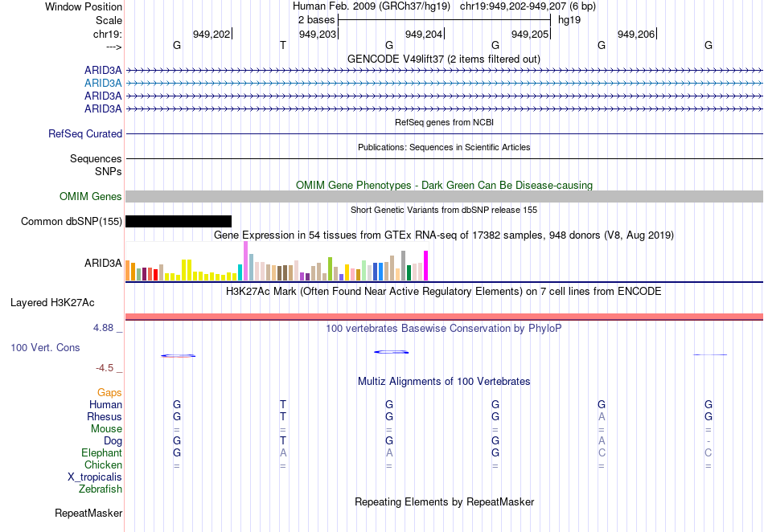Click 'Publications: Sequences in Scientific Articles' title
The height and width of the screenshot is (532, 764).
(x=444, y=148)
